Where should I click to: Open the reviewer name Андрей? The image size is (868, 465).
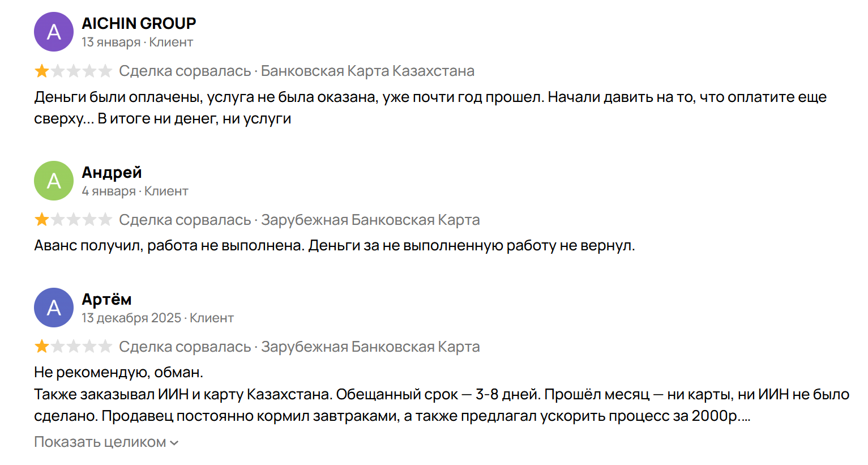[x=112, y=172]
